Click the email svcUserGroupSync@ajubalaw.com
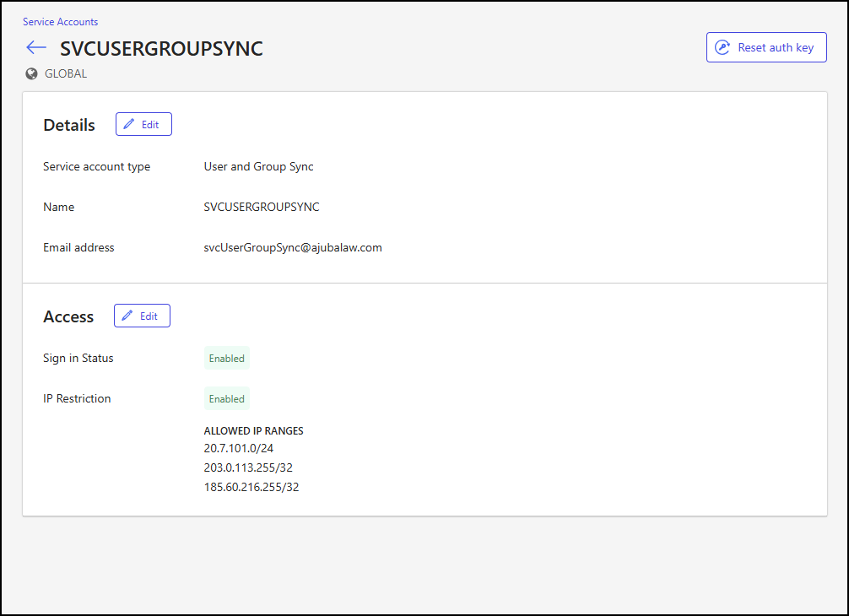This screenshot has width=849, height=616. 292,247
